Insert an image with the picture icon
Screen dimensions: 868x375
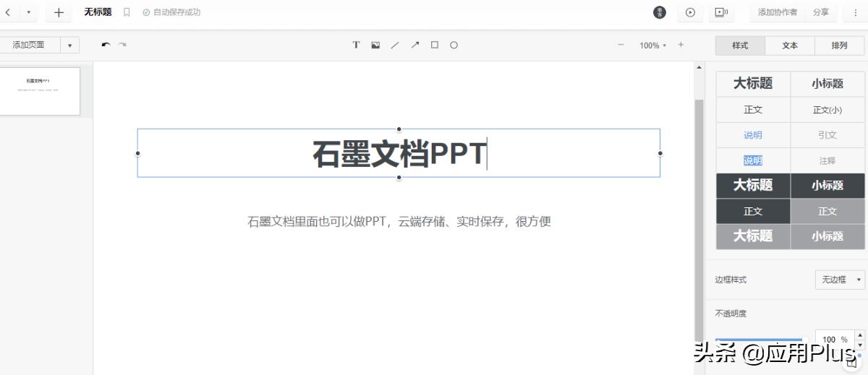[375, 45]
